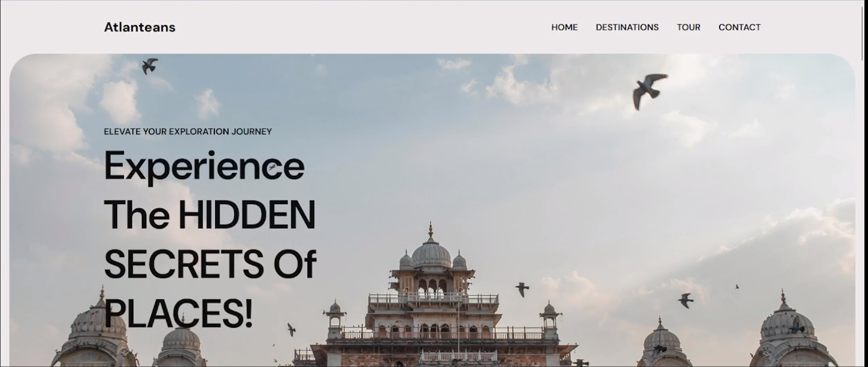This screenshot has height=367, width=868.
Task: Click 'SECRETS Of' headline line
Action: pos(210,264)
